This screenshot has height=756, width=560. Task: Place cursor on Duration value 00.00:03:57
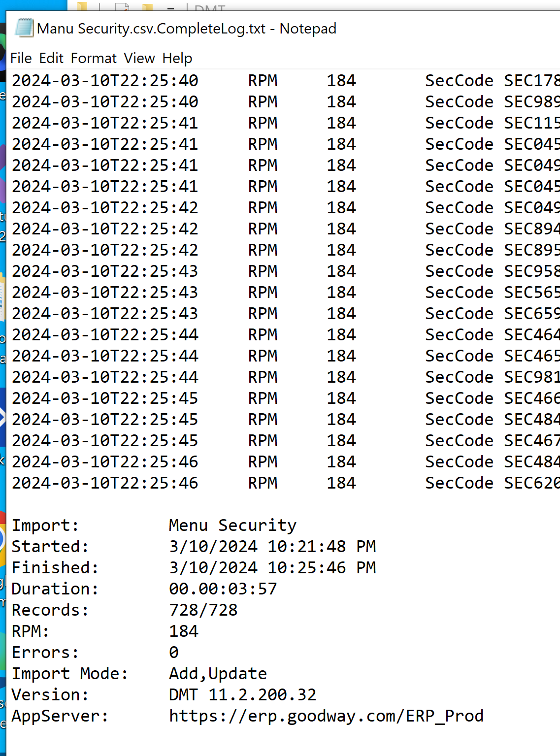pyautogui.click(x=223, y=589)
